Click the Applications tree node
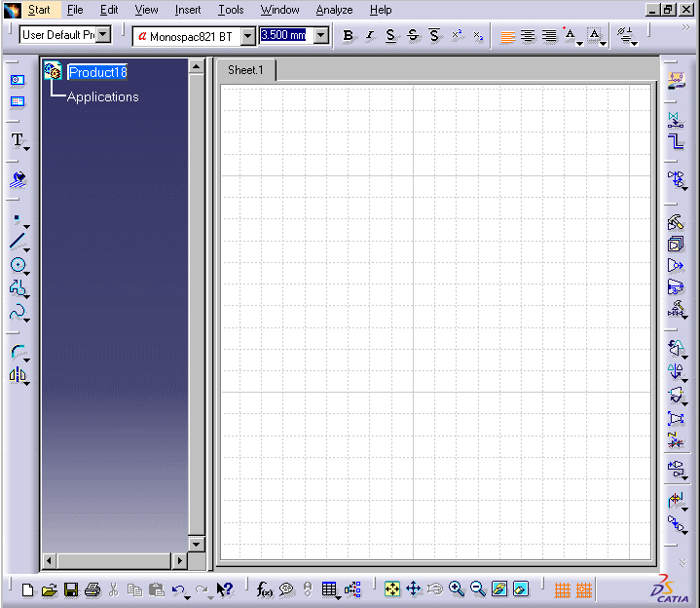Screen dimensions: 700x608 (x=102, y=96)
